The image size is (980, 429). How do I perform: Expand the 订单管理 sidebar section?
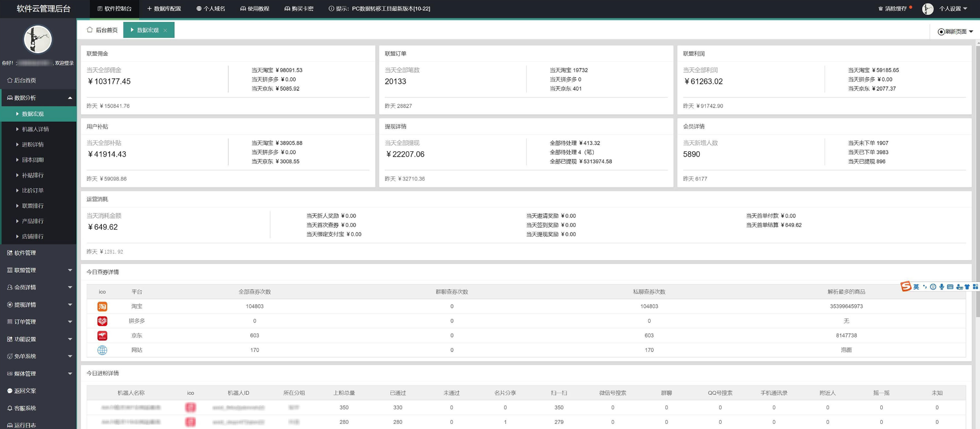[x=38, y=322]
